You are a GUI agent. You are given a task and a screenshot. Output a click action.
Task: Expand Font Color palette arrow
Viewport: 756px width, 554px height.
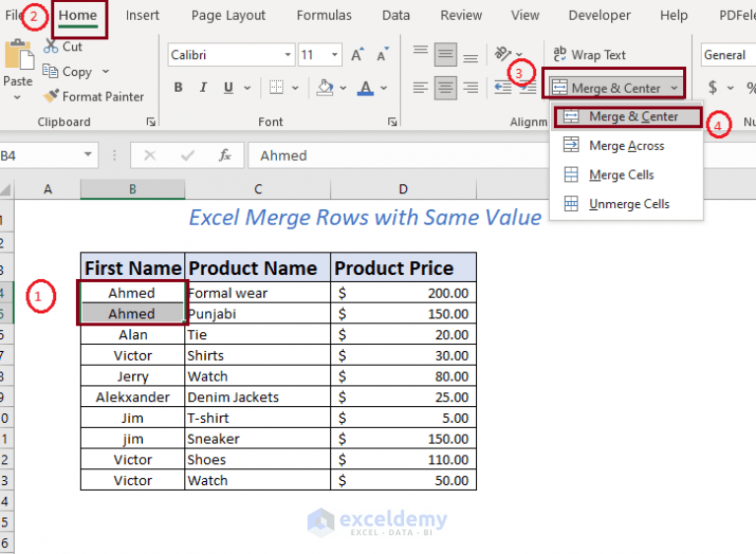click(383, 88)
